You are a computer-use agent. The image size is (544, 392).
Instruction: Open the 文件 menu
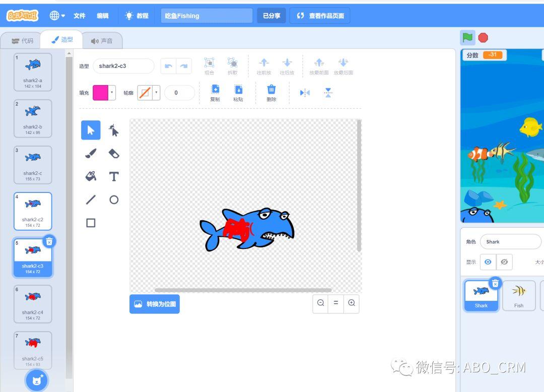click(x=80, y=16)
